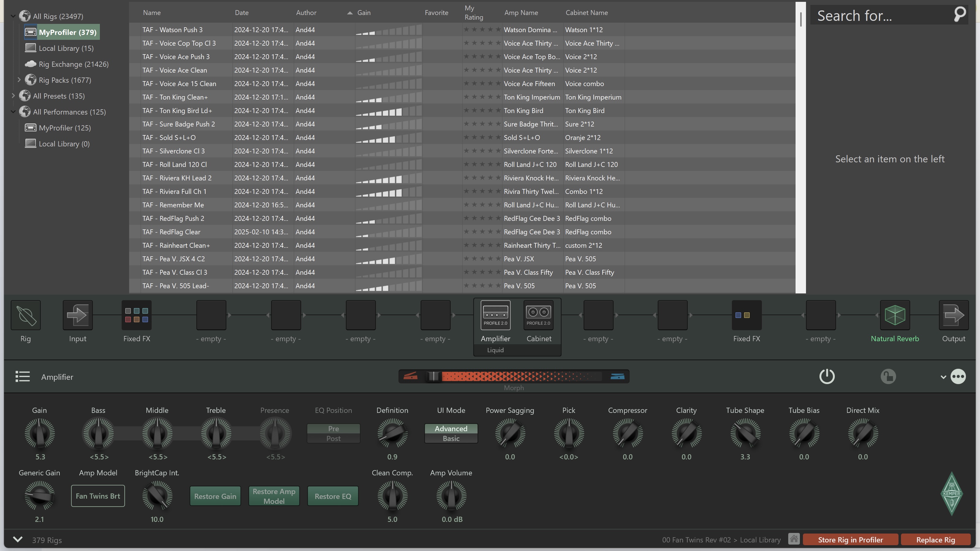Click the Kemper logo badge

[x=952, y=494]
